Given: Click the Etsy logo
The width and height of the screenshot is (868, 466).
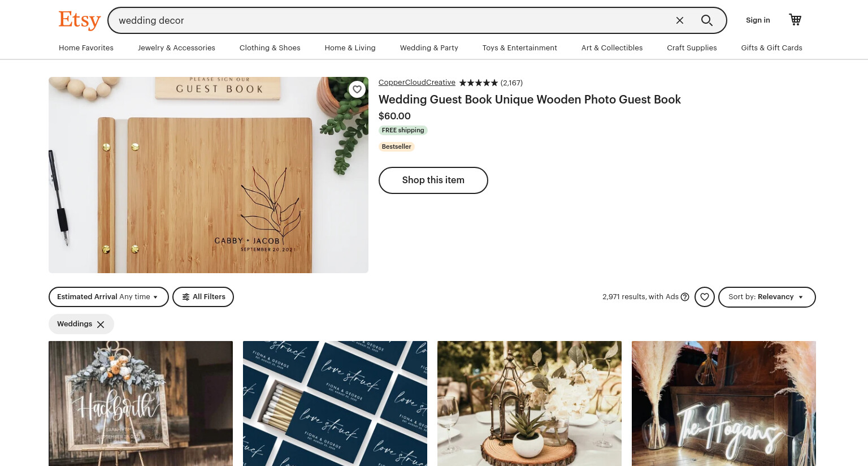Looking at the screenshot, I should 80,20.
